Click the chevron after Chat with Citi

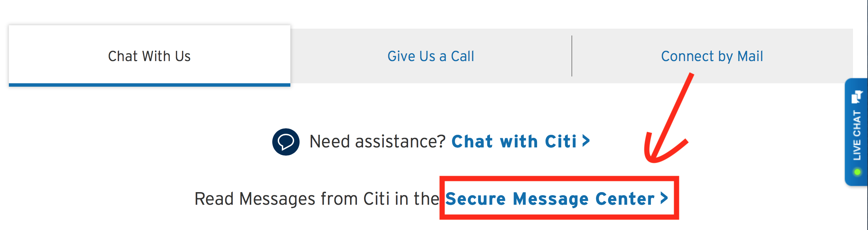click(586, 141)
